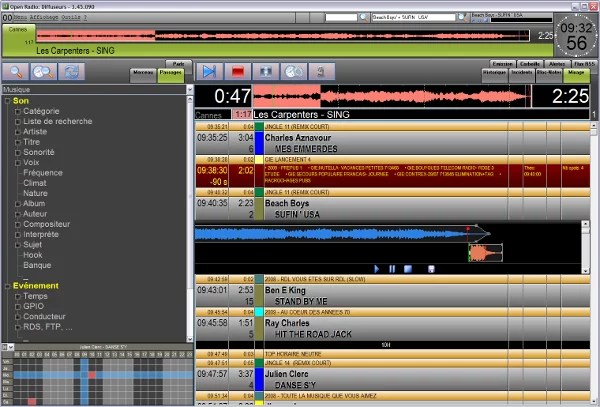
Task: Select the Morceau tab button
Action: [144, 74]
